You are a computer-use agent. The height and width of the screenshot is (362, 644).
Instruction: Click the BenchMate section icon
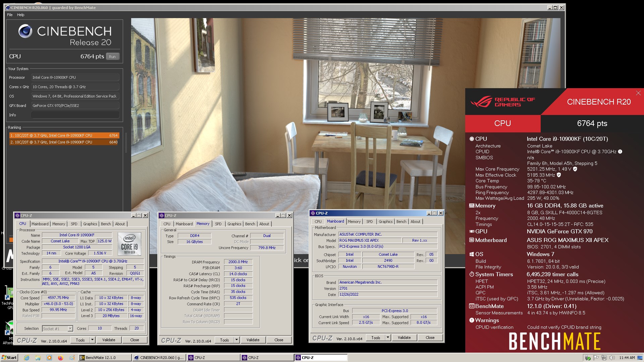coord(472,306)
